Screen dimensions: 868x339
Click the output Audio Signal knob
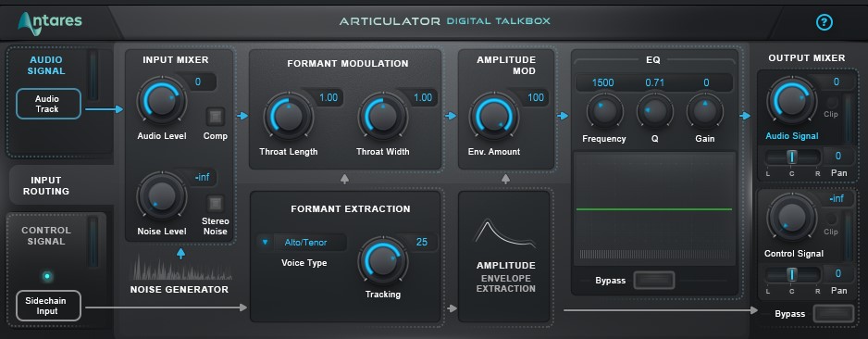point(791,100)
